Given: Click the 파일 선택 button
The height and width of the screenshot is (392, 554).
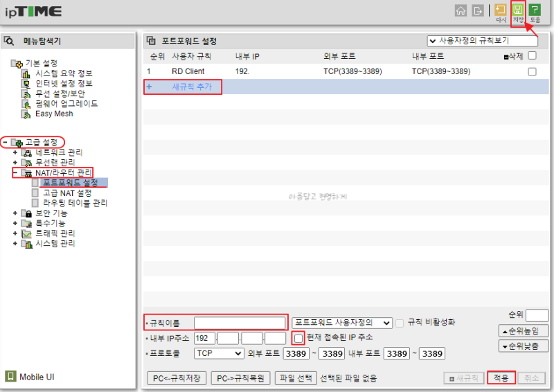Looking at the screenshot, I should coord(296,378).
